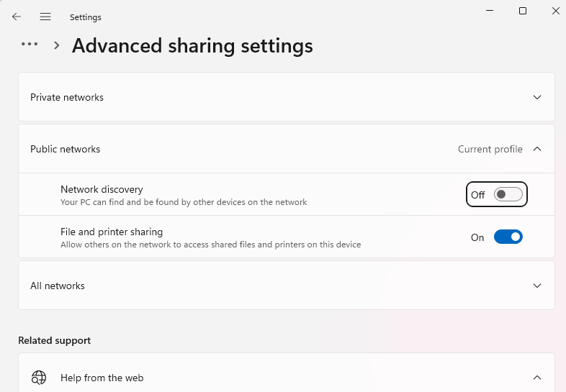
Task: Minimize the Settings window
Action: tap(490, 11)
